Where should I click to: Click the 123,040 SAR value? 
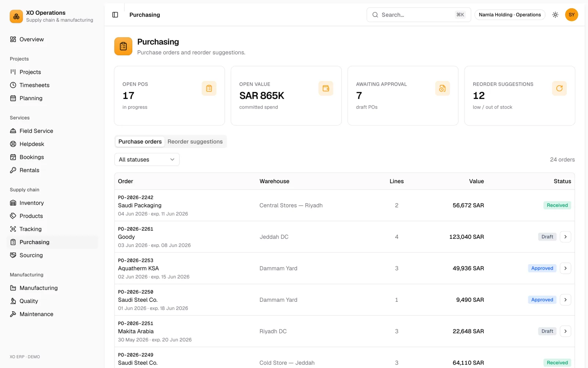(x=466, y=237)
